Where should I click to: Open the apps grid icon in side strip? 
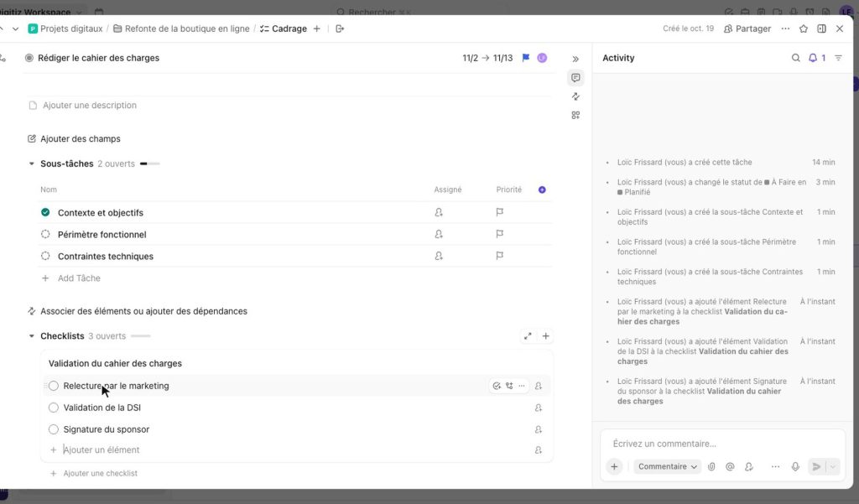[x=575, y=115]
